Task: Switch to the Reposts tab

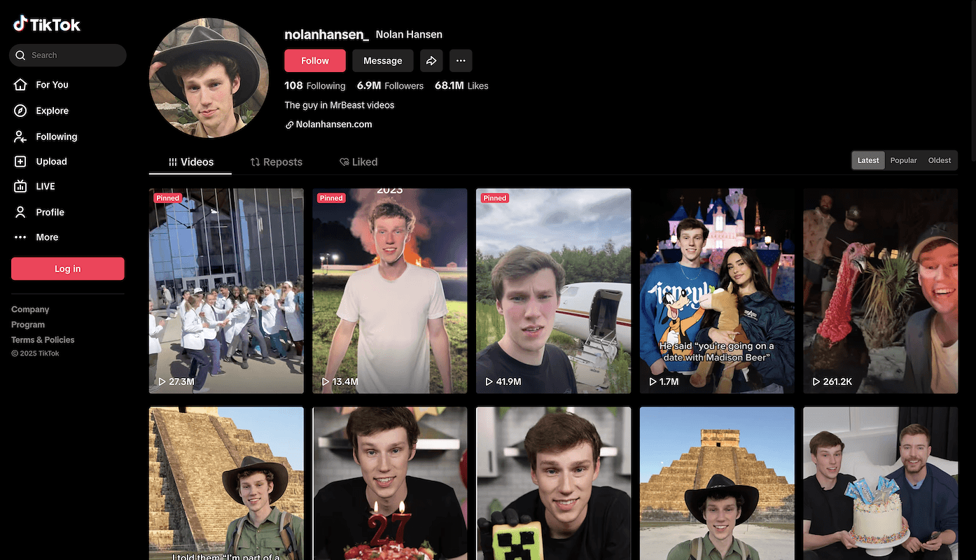Action: 277,162
